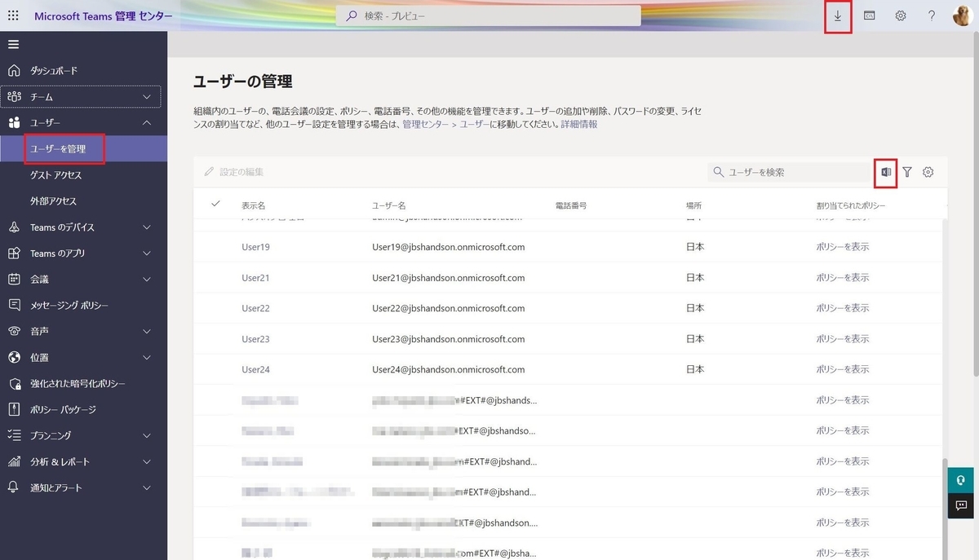Click the ユーザーを検索 search field

click(788, 172)
